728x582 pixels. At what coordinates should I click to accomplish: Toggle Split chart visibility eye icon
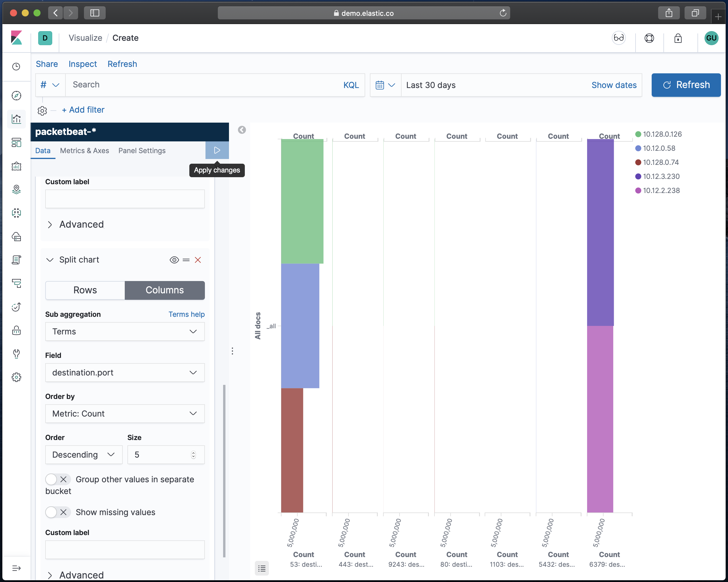(174, 260)
